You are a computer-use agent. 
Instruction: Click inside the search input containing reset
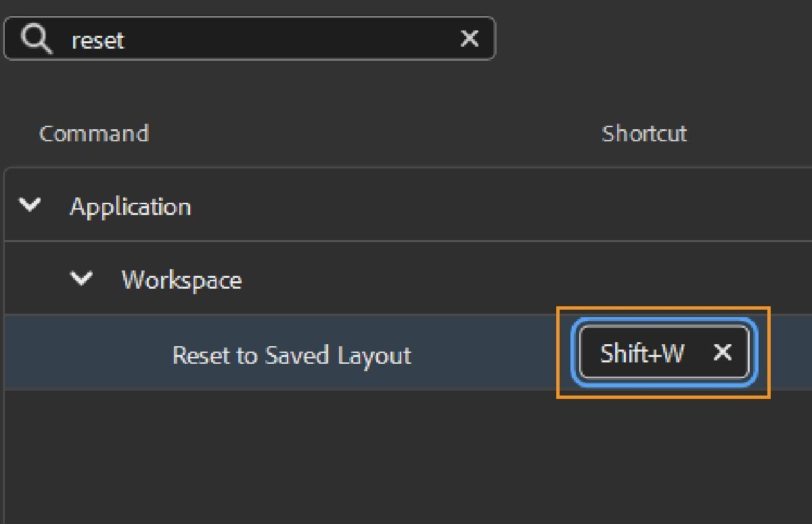click(203, 39)
